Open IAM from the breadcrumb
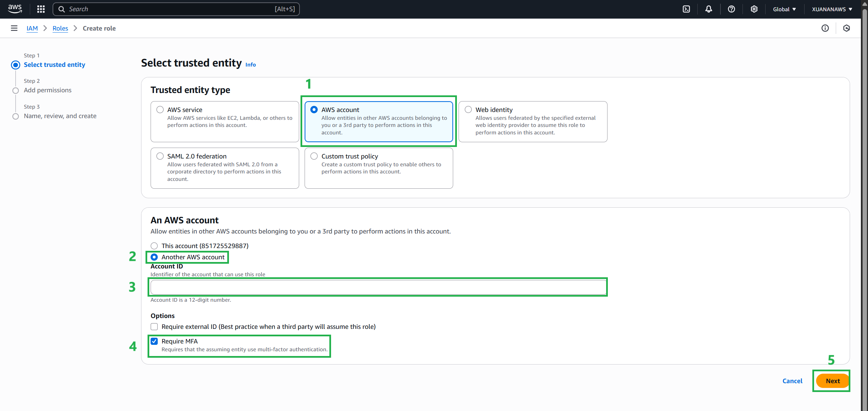This screenshot has width=868, height=411. (32, 28)
